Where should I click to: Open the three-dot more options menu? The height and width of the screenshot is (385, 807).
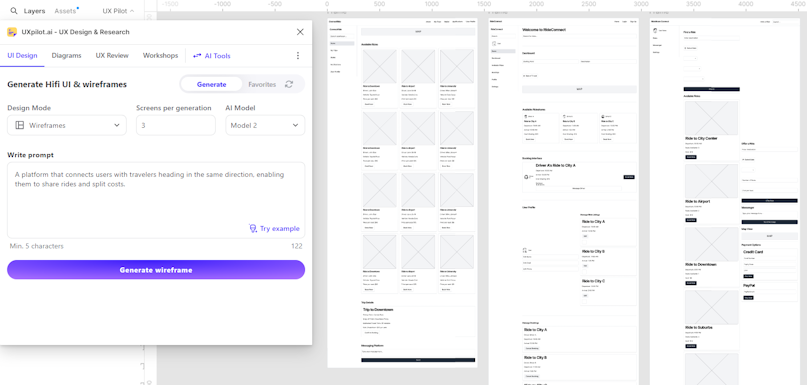(297, 56)
